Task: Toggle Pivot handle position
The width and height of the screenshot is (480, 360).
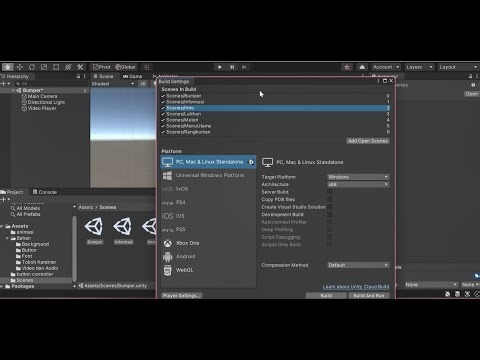Action: 102,67
